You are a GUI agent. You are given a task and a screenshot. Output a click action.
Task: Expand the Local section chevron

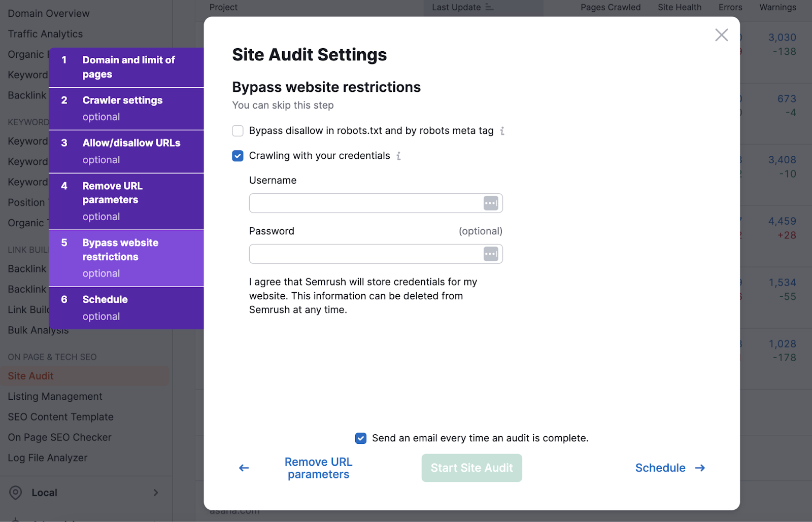tap(155, 492)
